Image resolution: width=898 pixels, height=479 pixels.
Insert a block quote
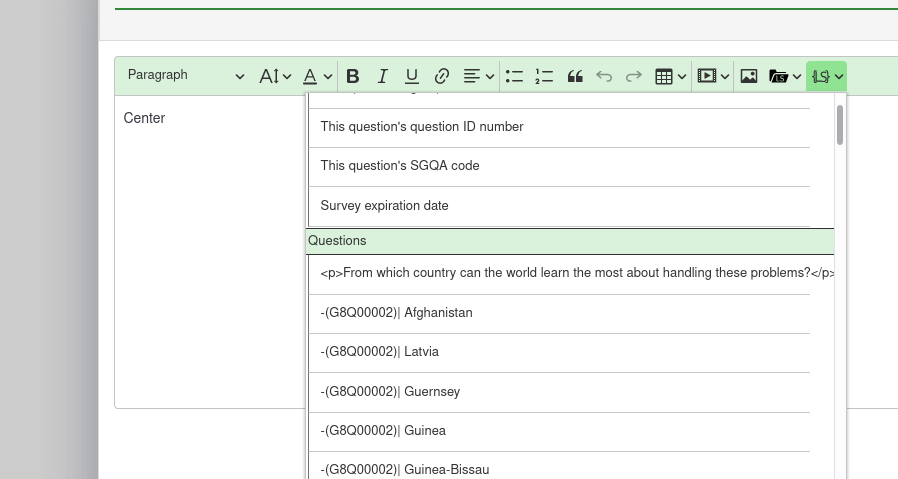click(x=575, y=76)
